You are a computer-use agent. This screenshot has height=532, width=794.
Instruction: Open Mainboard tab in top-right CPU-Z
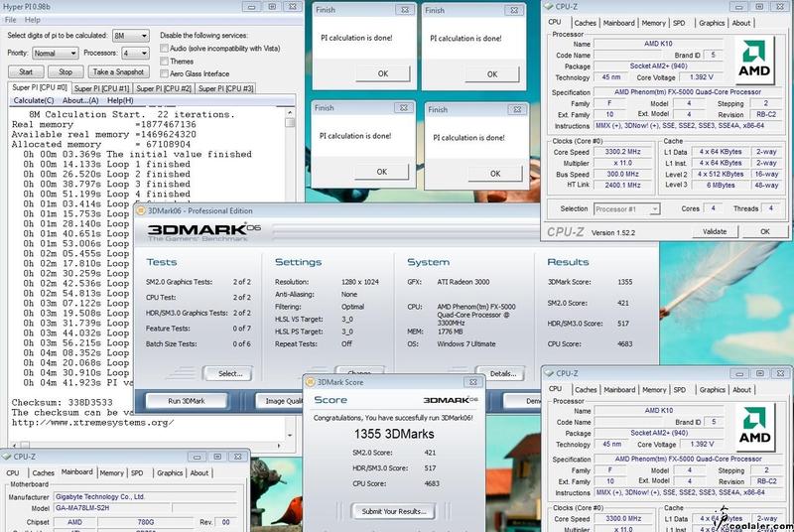pyautogui.click(x=618, y=23)
